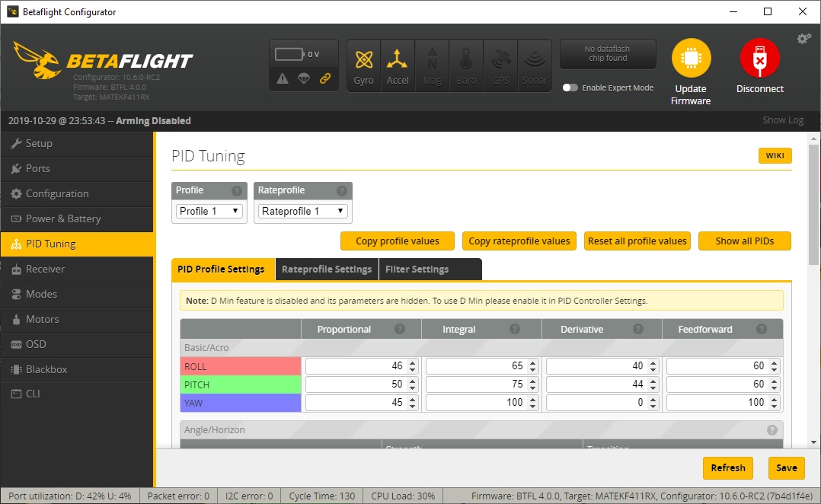Increase YAW Integral with up arrow
This screenshot has width=821, height=504.
[x=532, y=399]
